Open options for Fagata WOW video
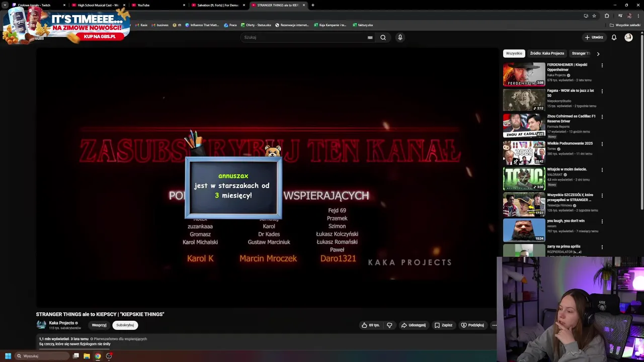The height and width of the screenshot is (362, 644). pyautogui.click(x=602, y=91)
